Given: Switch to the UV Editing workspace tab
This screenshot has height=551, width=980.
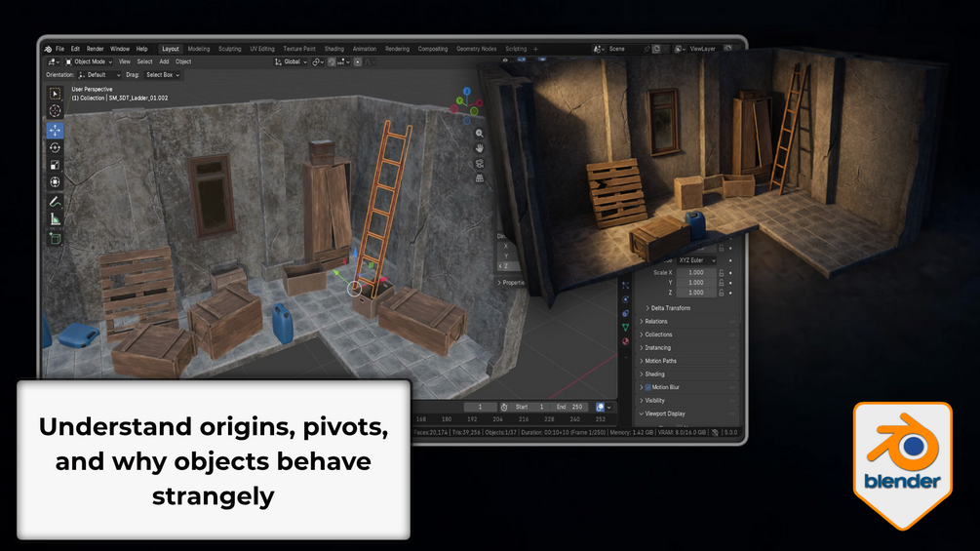Looking at the screenshot, I should pos(262,49).
